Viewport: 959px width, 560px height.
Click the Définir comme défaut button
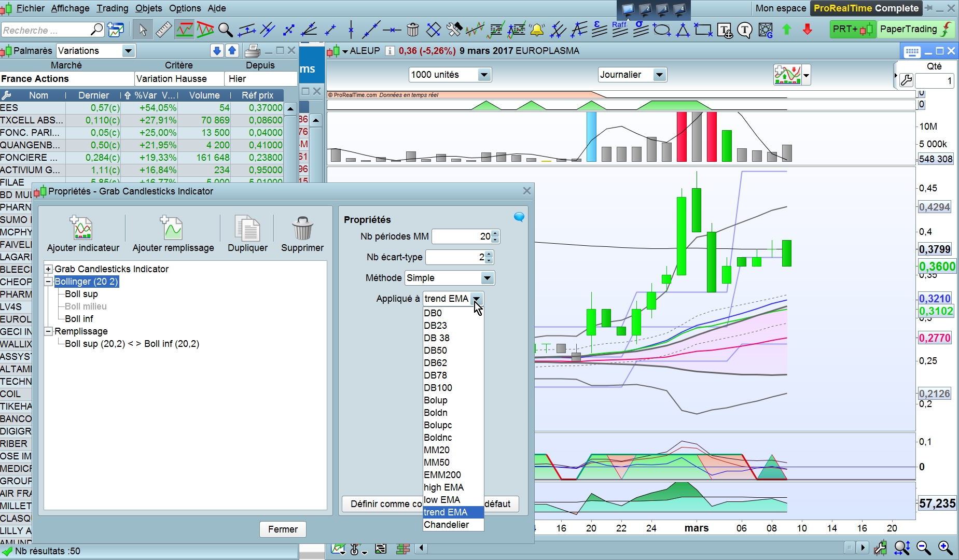pyautogui.click(x=430, y=504)
